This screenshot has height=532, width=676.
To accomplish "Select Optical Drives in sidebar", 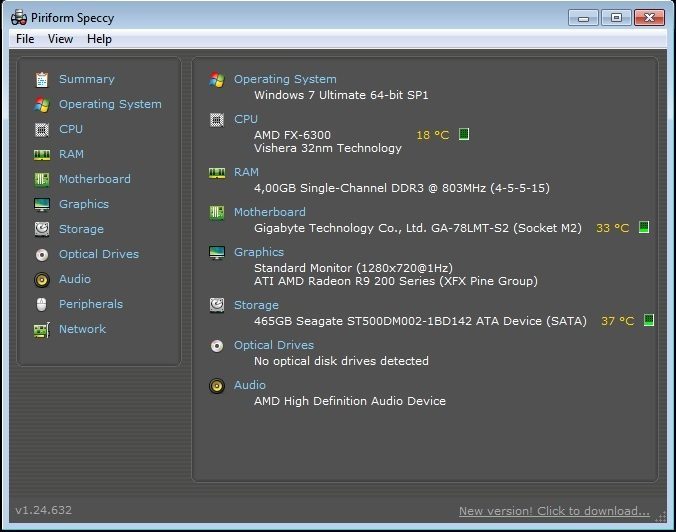I will click(x=99, y=254).
